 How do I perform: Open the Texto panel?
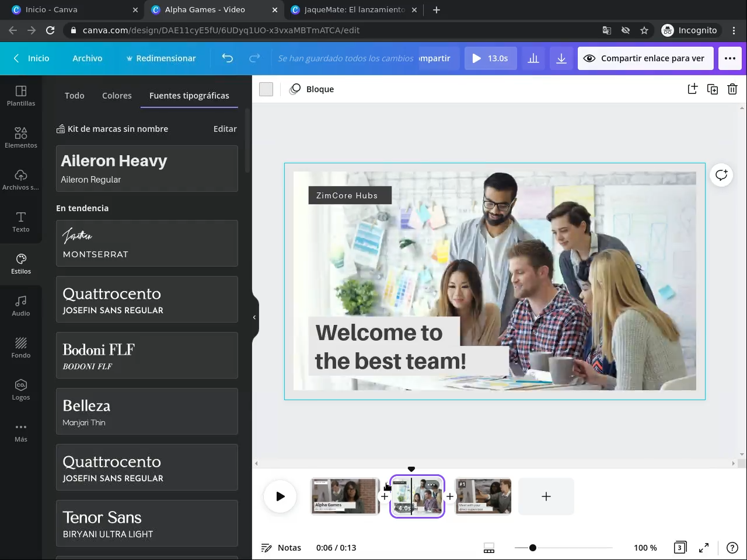click(x=21, y=222)
